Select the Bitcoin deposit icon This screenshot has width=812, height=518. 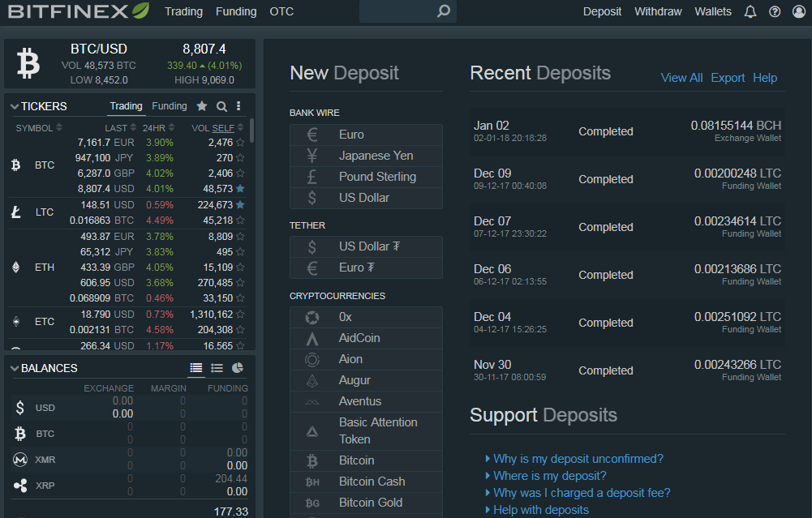pyautogui.click(x=312, y=460)
